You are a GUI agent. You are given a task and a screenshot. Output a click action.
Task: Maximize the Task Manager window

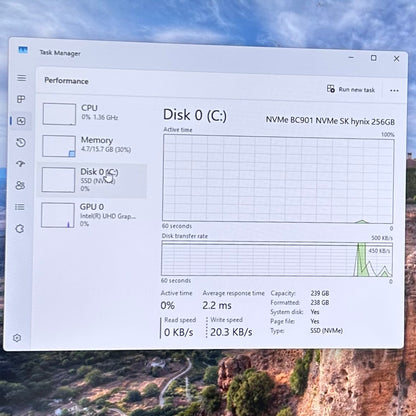(374, 58)
